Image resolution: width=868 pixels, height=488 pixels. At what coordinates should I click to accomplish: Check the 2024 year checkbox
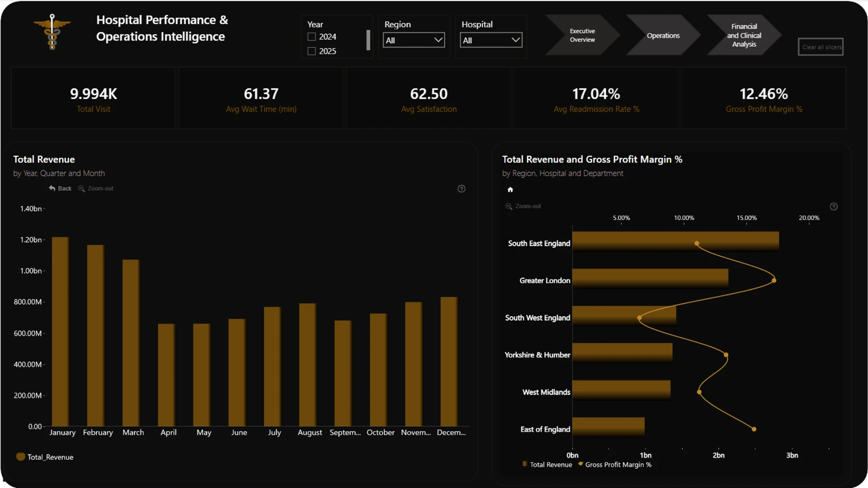pyautogui.click(x=311, y=37)
